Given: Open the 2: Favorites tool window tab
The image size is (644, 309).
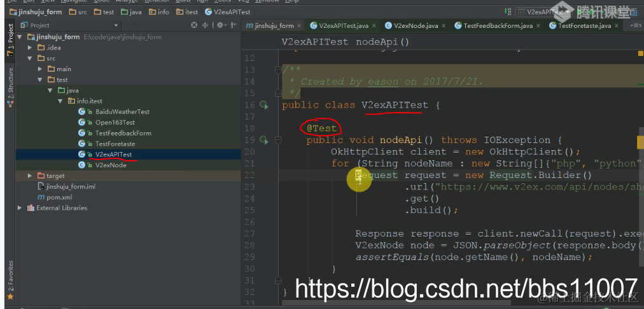Looking at the screenshot, I should (10, 280).
